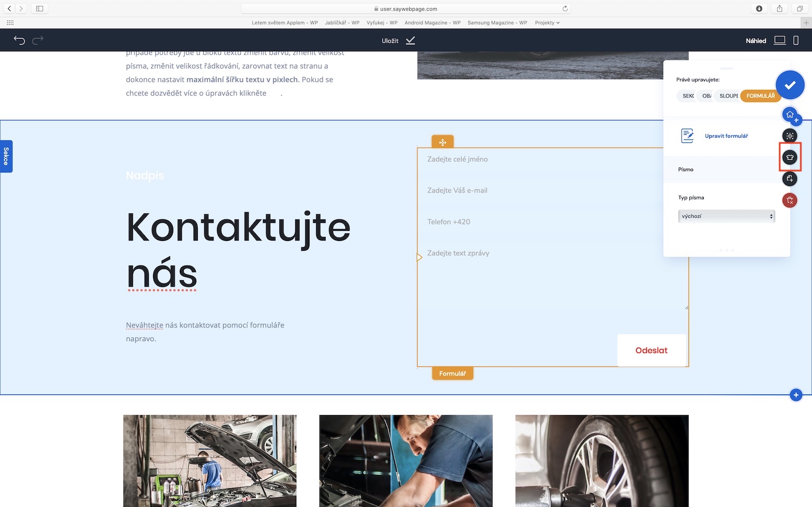
Task: Open the Projekty bookmarks folder
Action: (x=547, y=23)
